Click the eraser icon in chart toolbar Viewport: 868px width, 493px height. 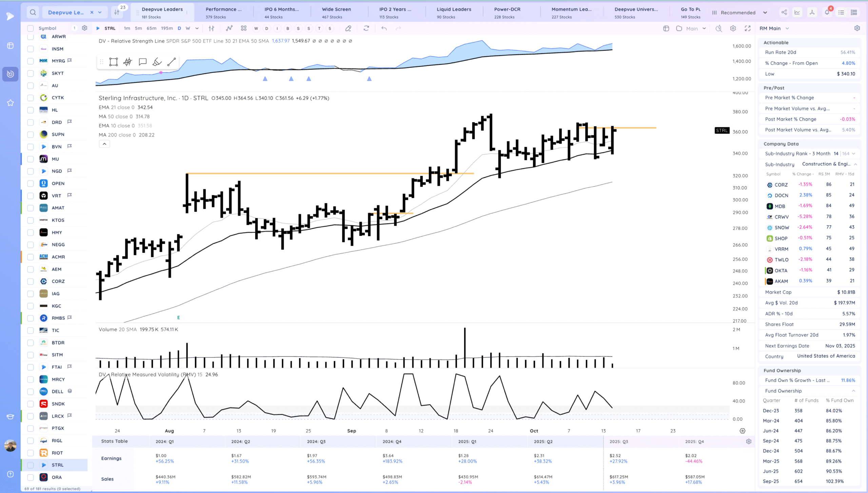point(348,28)
